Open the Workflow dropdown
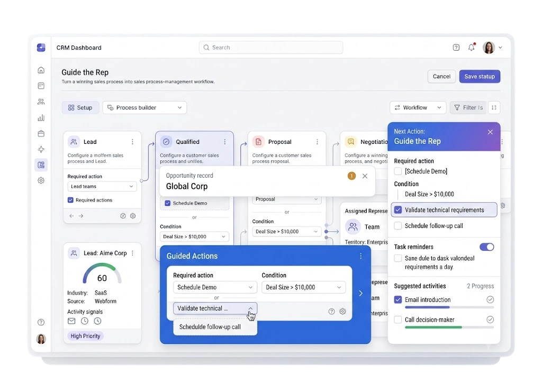Viewport: 542px width, 392px height. click(418, 107)
